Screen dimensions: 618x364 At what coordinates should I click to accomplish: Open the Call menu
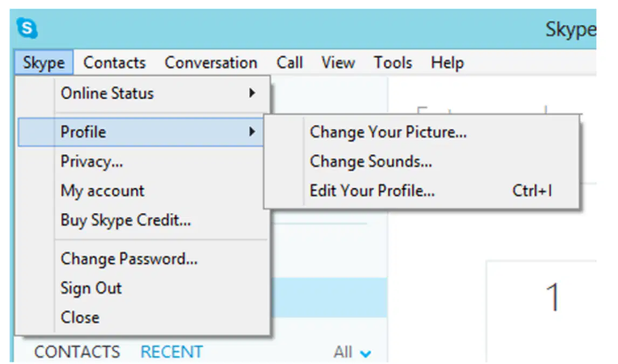click(x=290, y=63)
